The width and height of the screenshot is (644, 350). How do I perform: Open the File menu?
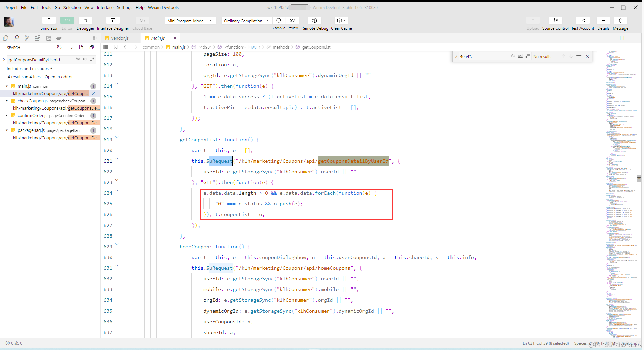[24, 7]
